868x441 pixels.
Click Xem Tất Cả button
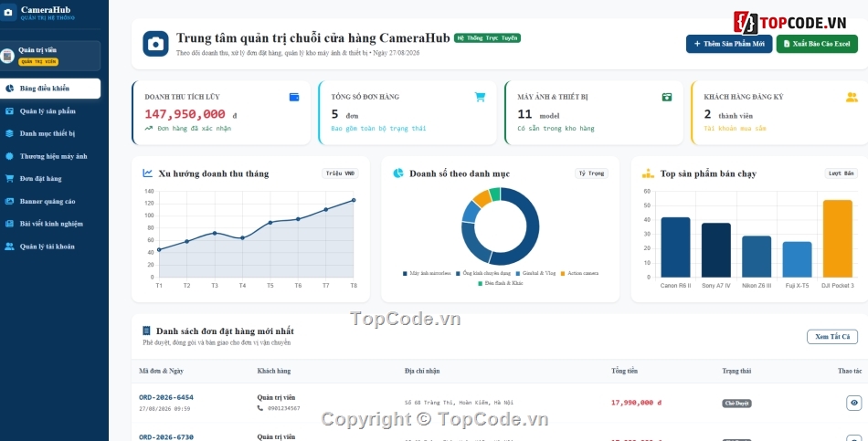point(832,337)
